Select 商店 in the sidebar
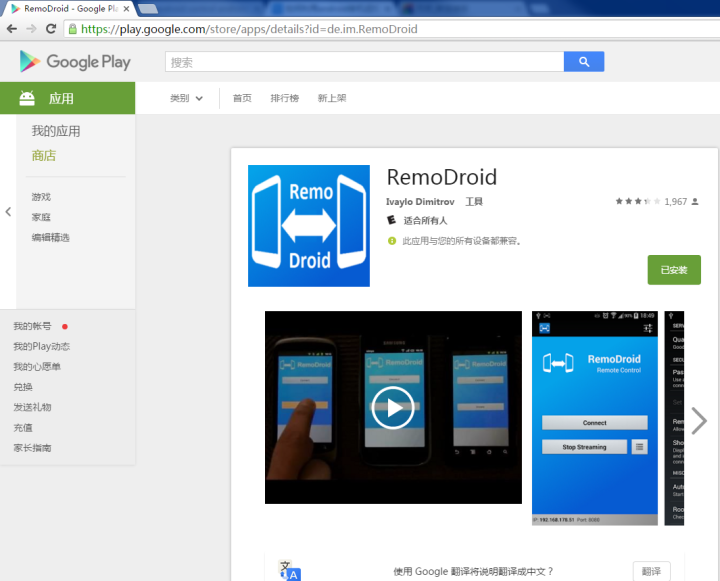Screen dimensions: 720x581 click(44, 156)
